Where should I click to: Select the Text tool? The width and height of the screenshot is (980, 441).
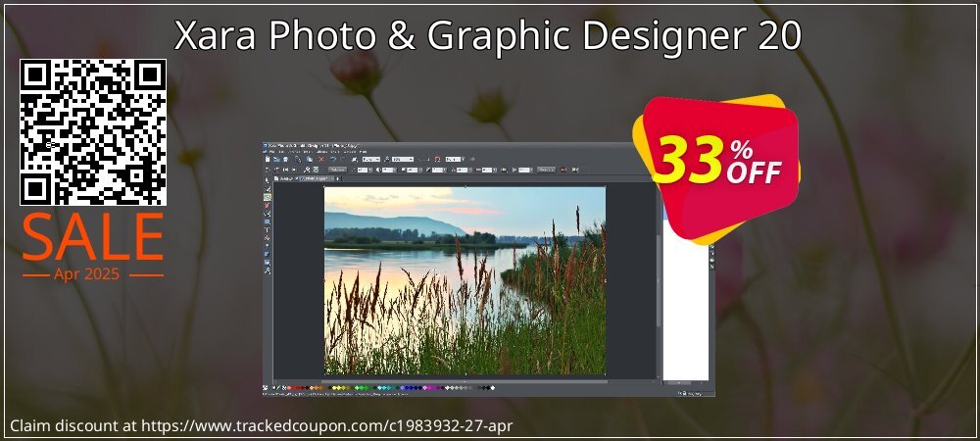click(x=267, y=230)
